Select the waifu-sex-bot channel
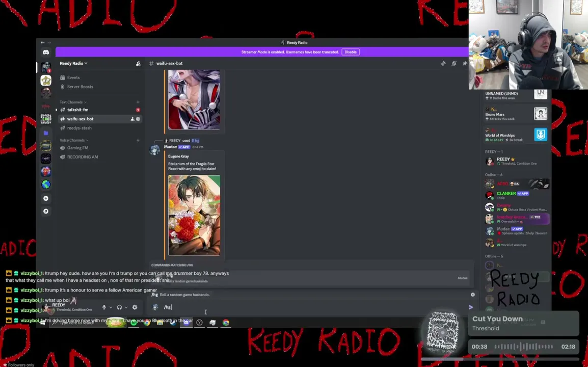Viewport: 588px width, 367px height. coord(100,119)
